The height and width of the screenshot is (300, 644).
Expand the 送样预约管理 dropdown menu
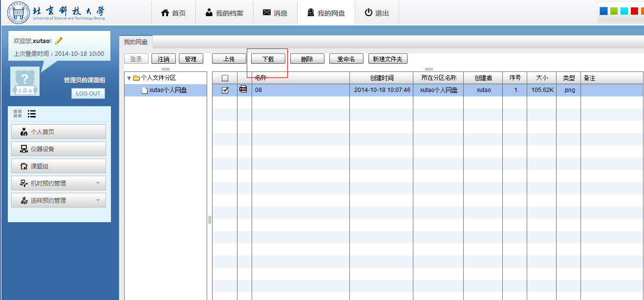coord(58,200)
